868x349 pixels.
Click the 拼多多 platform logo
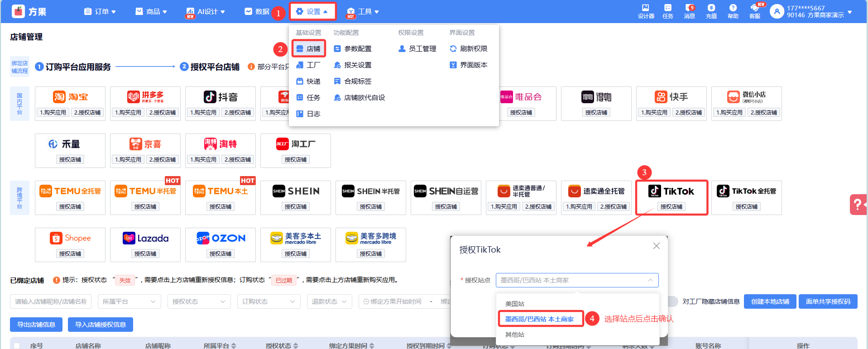coord(145,97)
